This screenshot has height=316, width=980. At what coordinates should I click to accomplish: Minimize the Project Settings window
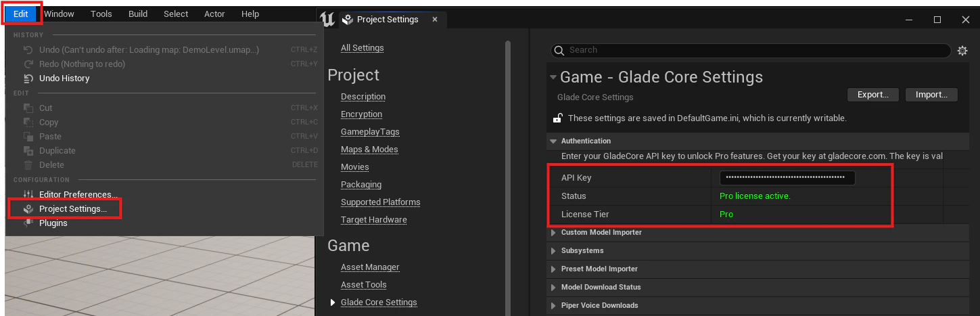(x=908, y=20)
